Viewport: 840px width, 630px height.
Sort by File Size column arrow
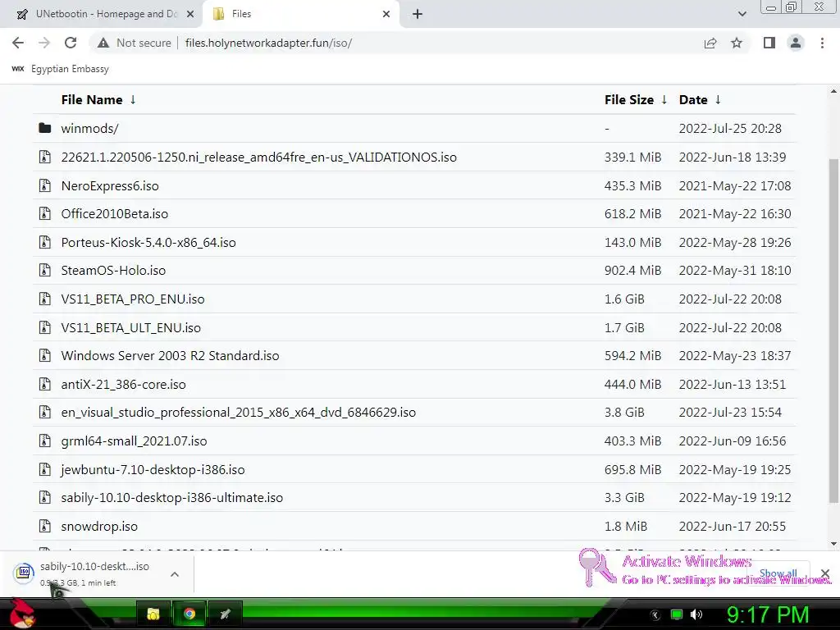click(x=664, y=99)
